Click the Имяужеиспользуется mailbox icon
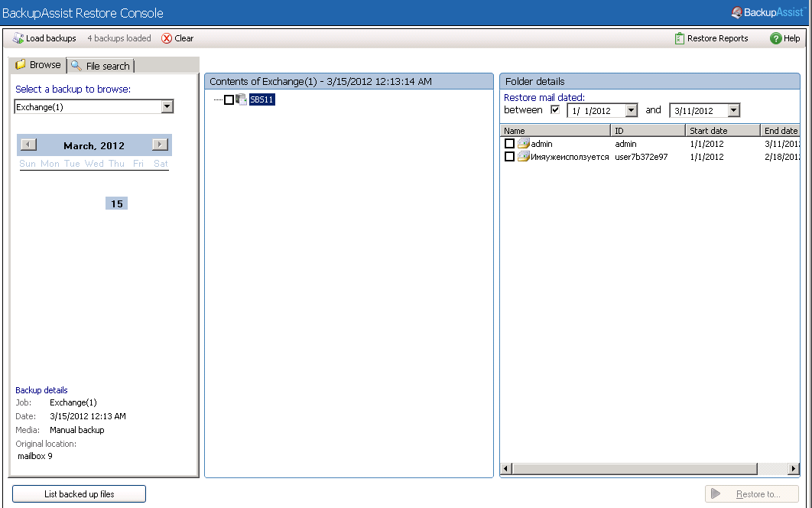 [524, 157]
